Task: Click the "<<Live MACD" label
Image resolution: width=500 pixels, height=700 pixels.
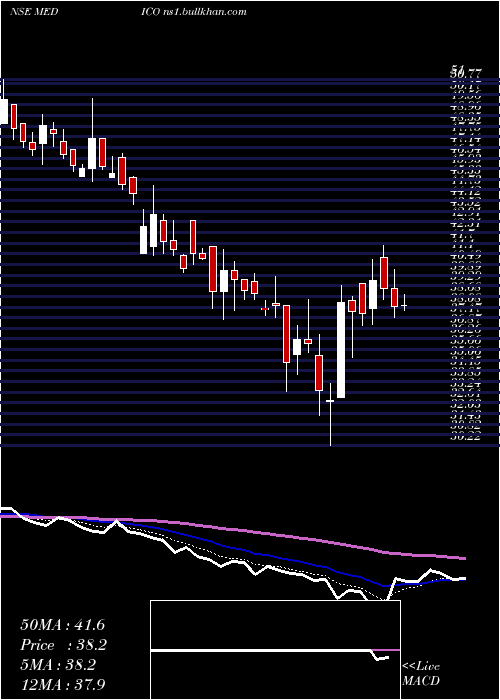Action: coord(421,674)
